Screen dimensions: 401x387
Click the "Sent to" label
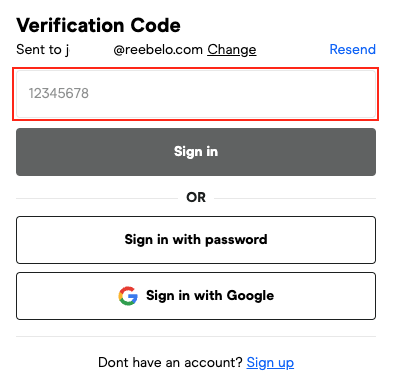pyautogui.click(x=39, y=49)
